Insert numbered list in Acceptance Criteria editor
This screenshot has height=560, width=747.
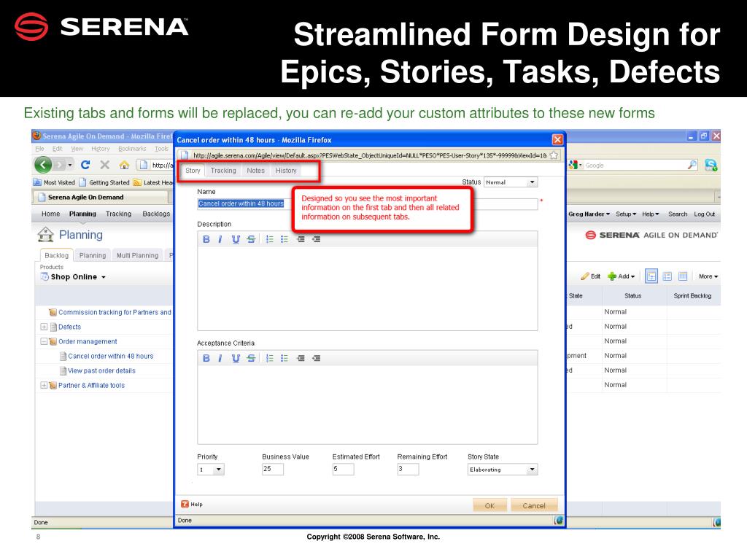pos(270,358)
